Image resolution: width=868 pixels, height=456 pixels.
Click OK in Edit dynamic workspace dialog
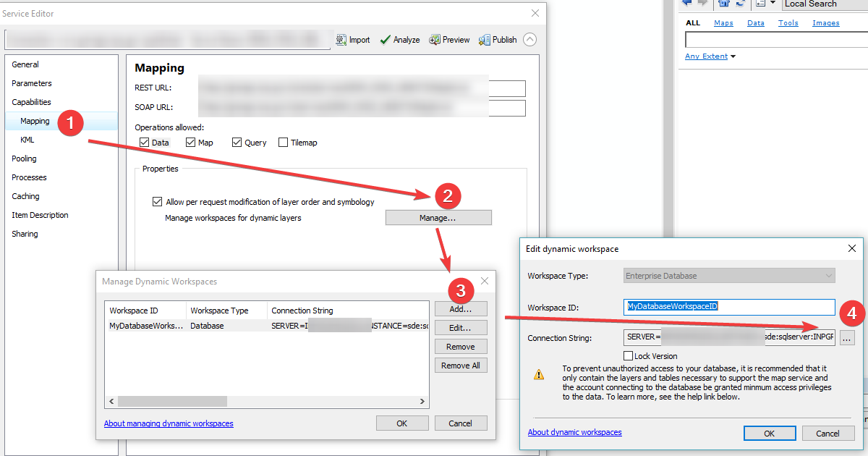coord(770,434)
